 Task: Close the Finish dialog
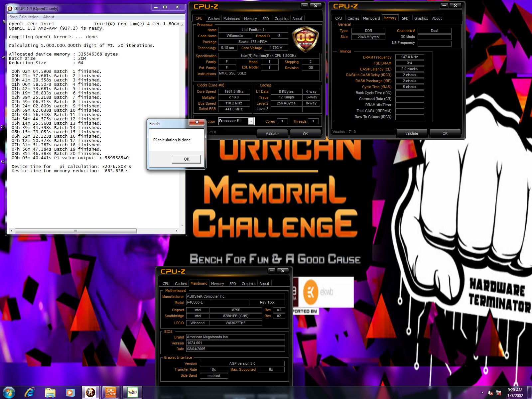(x=197, y=122)
